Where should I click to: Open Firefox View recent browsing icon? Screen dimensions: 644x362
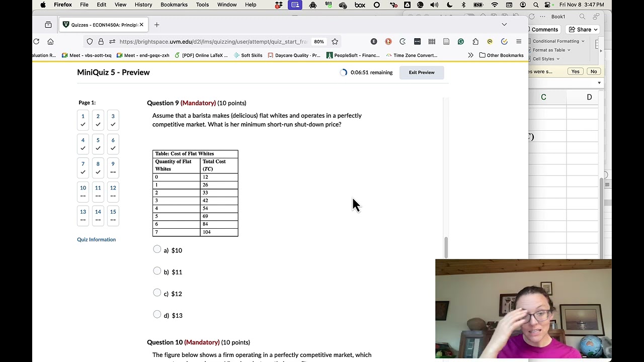(x=48, y=25)
